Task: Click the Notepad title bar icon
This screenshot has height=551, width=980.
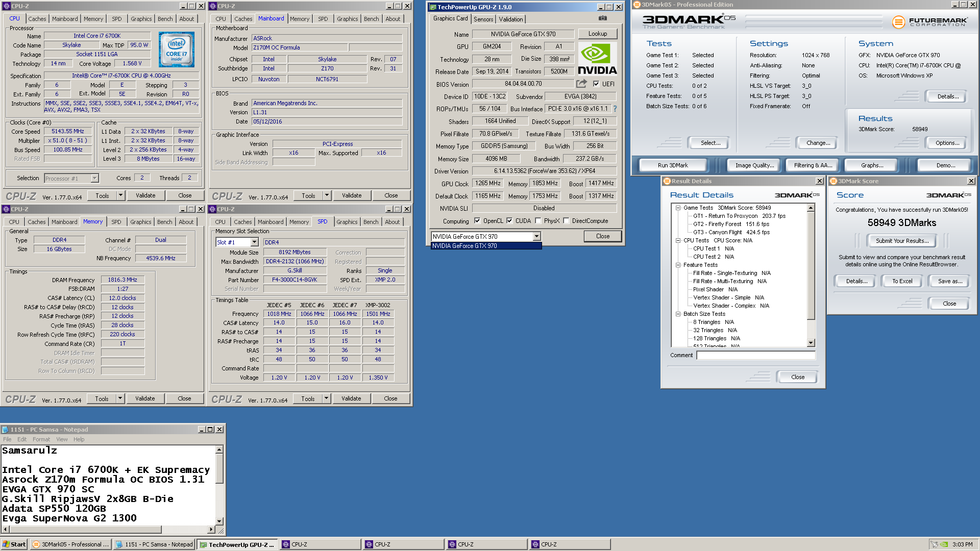Action: point(5,430)
